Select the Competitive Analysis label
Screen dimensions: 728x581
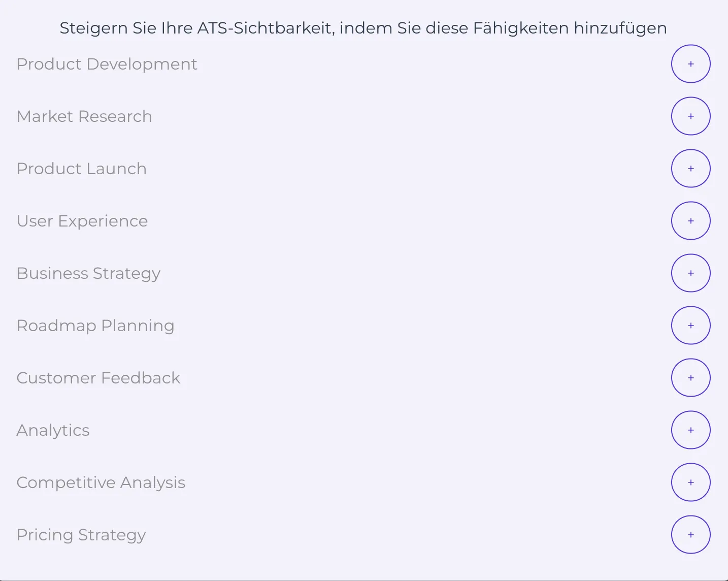101,482
